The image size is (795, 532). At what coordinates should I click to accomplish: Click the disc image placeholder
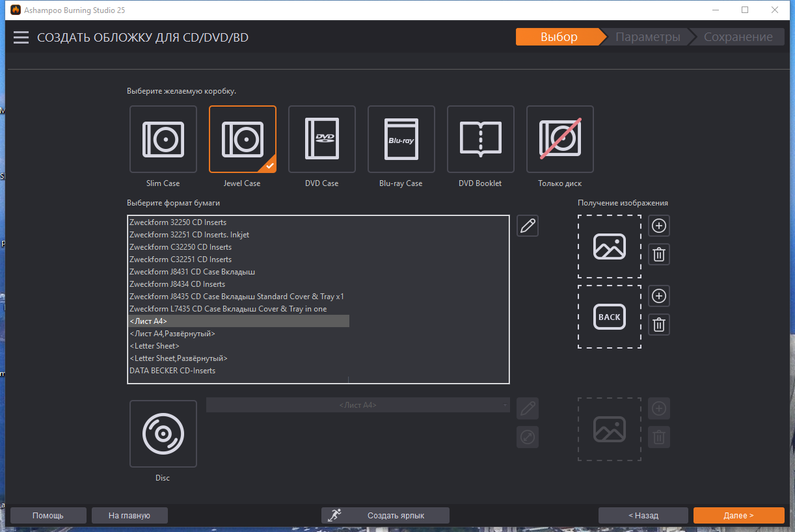coord(610,429)
